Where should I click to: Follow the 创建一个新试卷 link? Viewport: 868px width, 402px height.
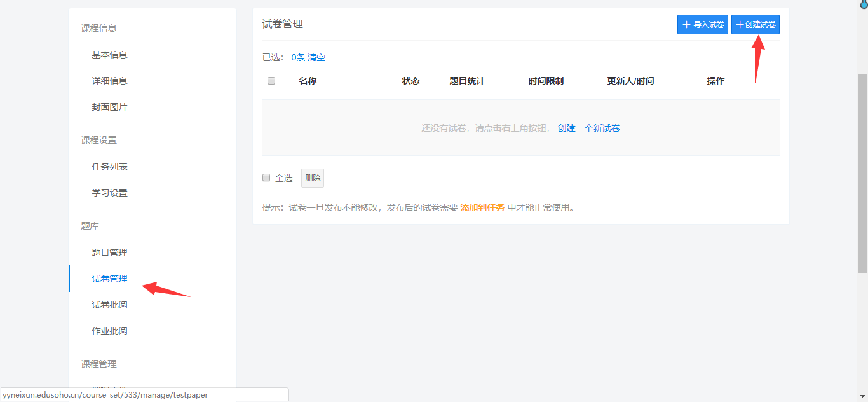coord(588,128)
